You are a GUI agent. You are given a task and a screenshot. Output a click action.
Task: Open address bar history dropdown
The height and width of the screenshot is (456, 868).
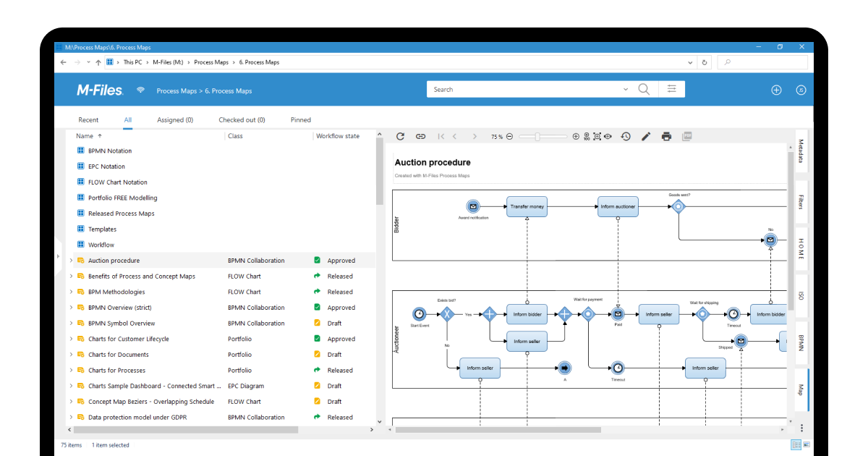(x=691, y=62)
